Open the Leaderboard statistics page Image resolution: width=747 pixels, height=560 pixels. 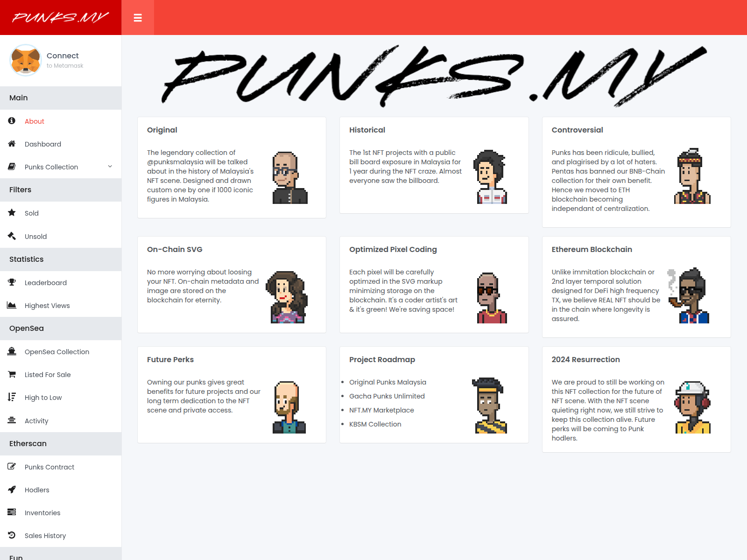[61, 283]
